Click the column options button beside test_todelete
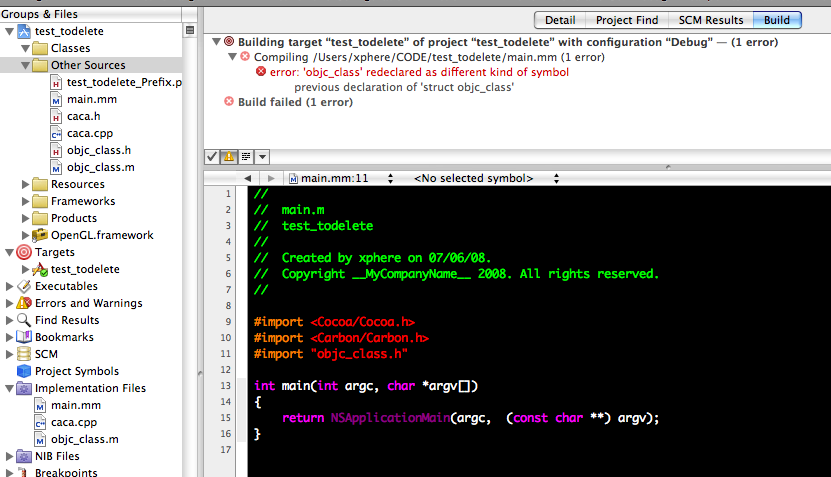The width and height of the screenshot is (831, 477). 190,31
